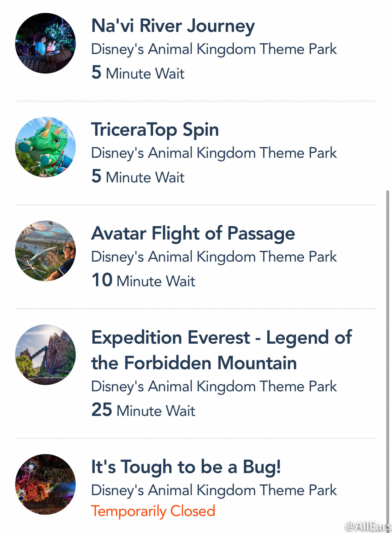The width and height of the screenshot is (392, 533).
Task: Tap the It's Tough to be a Bug! thumbnail
Action: pyautogui.click(x=45, y=484)
